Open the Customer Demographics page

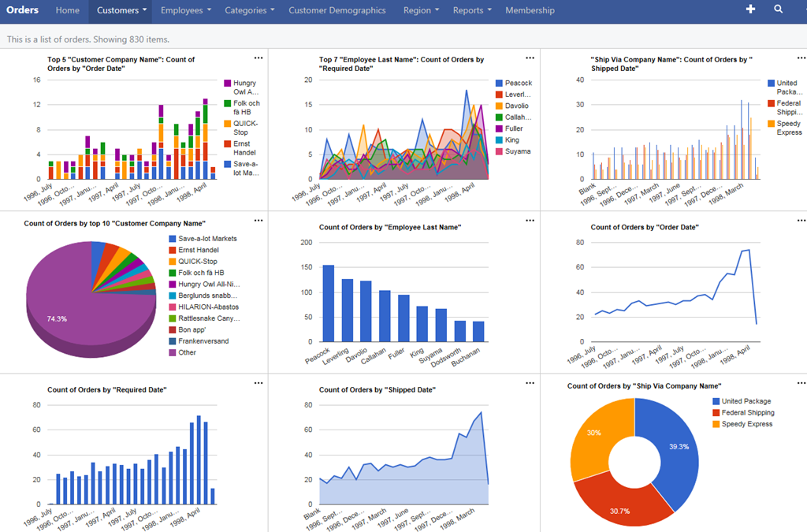[337, 10]
